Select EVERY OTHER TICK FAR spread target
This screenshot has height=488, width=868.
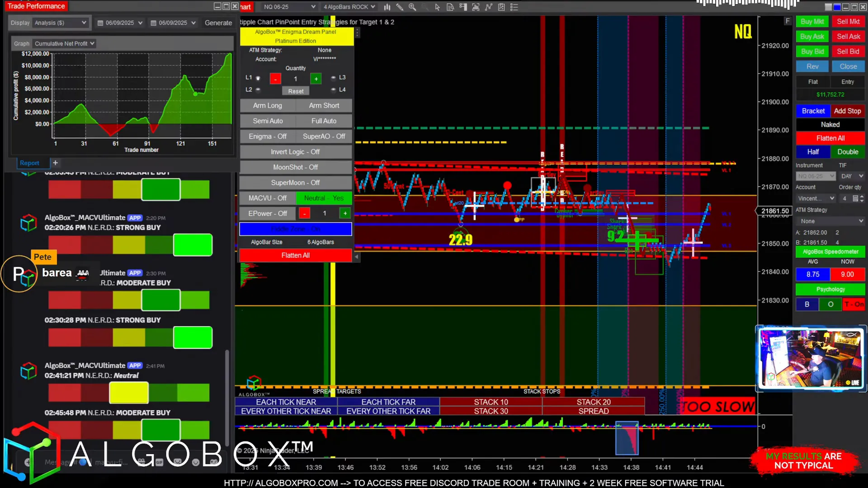(388, 411)
